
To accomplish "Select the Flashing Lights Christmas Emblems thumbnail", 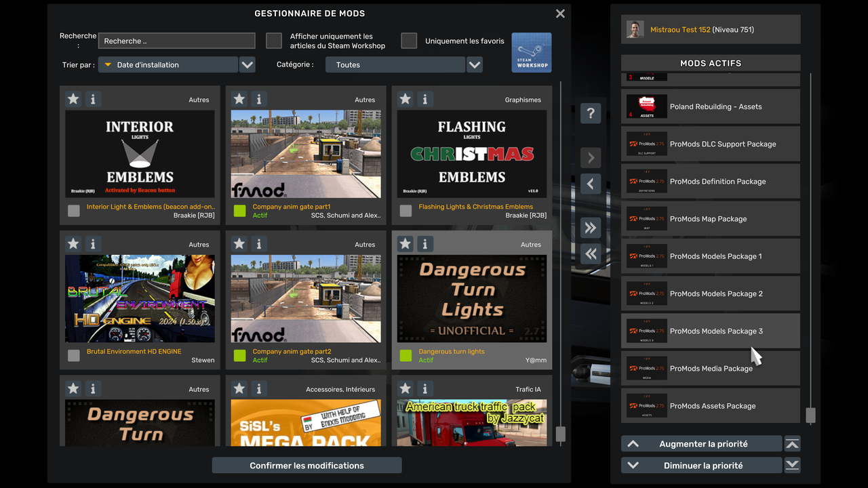I will (472, 154).
